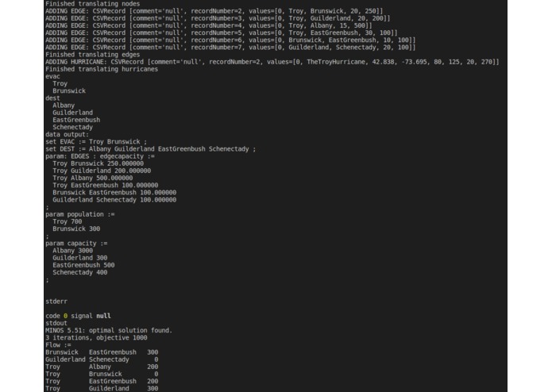Click the 'Troy EastGreenbush 100.000000' line
Image resolution: width=552 pixels, height=392 pixels.
106,185
